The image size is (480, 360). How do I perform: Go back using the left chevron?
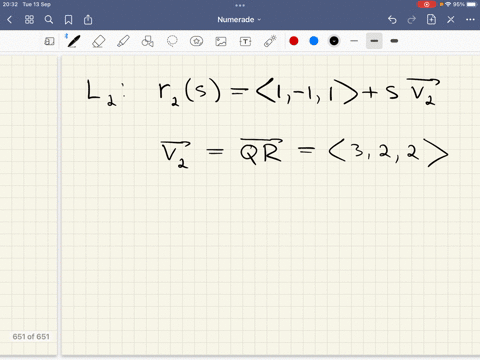(x=9, y=20)
